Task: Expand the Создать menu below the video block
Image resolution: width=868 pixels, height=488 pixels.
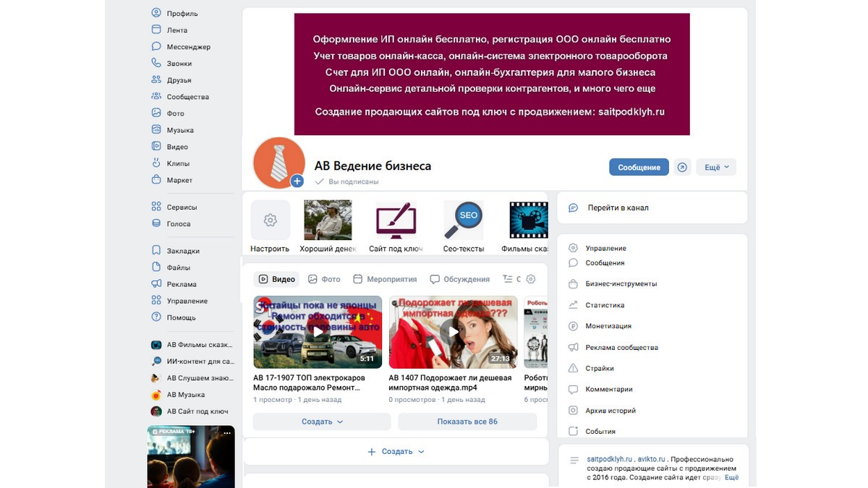Action: pos(396,451)
